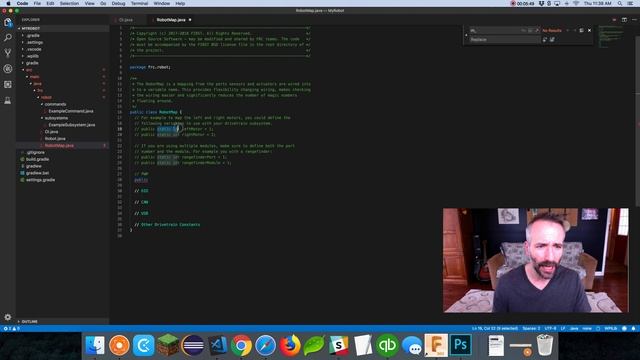Image resolution: width=640 pixels, height=360 pixels.
Task: Open ExampleCommand.java in explorer
Action: [71, 111]
